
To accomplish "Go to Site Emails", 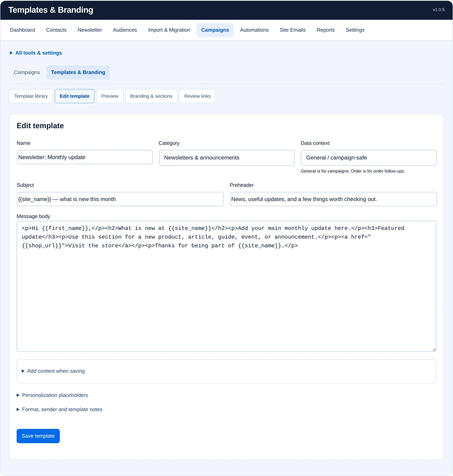I will [293, 30].
